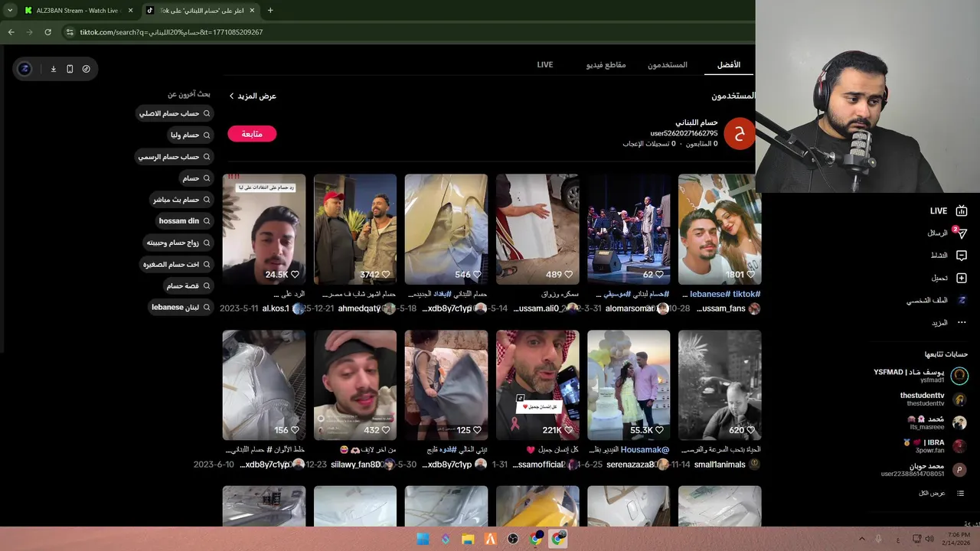This screenshot has height=551, width=980.
Task: Click the address bar URL field
Action: (406, 32)
